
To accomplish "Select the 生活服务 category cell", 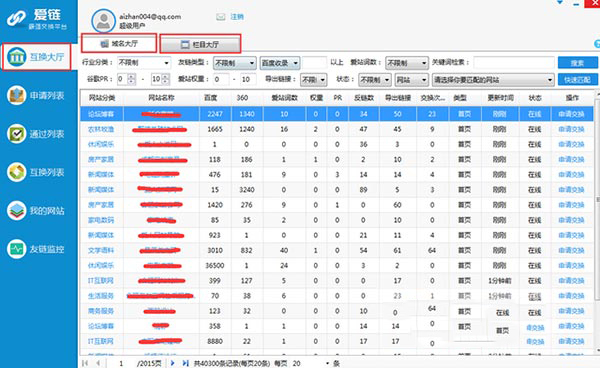I will coord(101,296).
